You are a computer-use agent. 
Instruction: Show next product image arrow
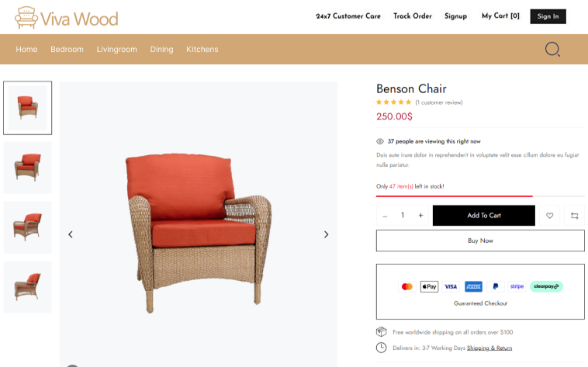click(x=326, y=234)
